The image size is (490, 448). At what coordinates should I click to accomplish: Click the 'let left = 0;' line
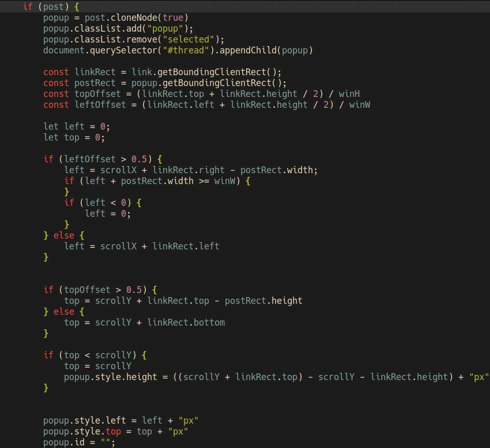click(77, 127)
